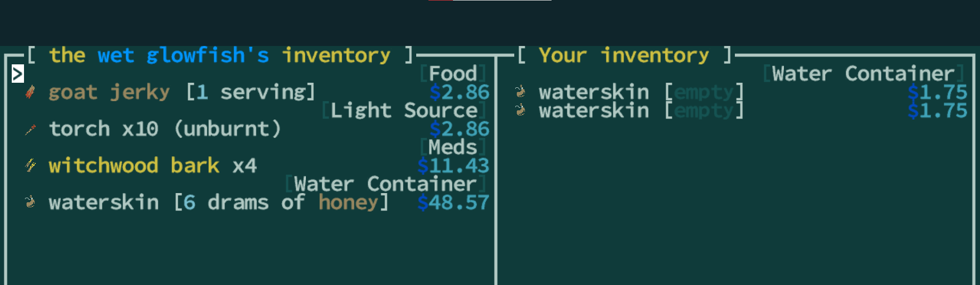Image resolution: width=980 pixels, height=285 pixels.
Task: Collapse the trader's Water Container category
Action: pyautogui.click(x=385, y=184)
